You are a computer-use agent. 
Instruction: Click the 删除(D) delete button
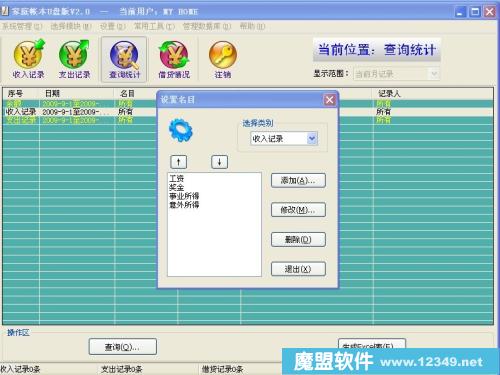(x=298, y=239)
